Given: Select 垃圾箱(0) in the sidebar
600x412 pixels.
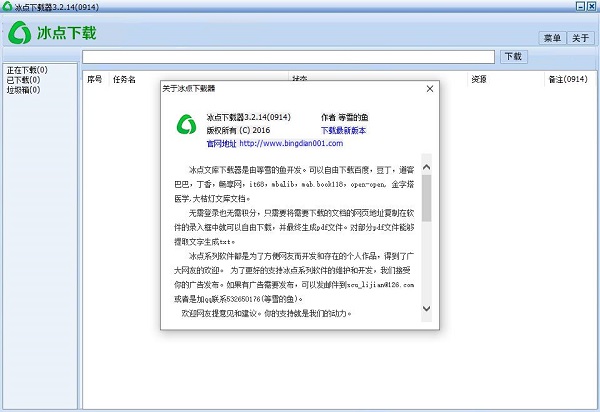Looking at the screenshot, I should click(23, 90).
